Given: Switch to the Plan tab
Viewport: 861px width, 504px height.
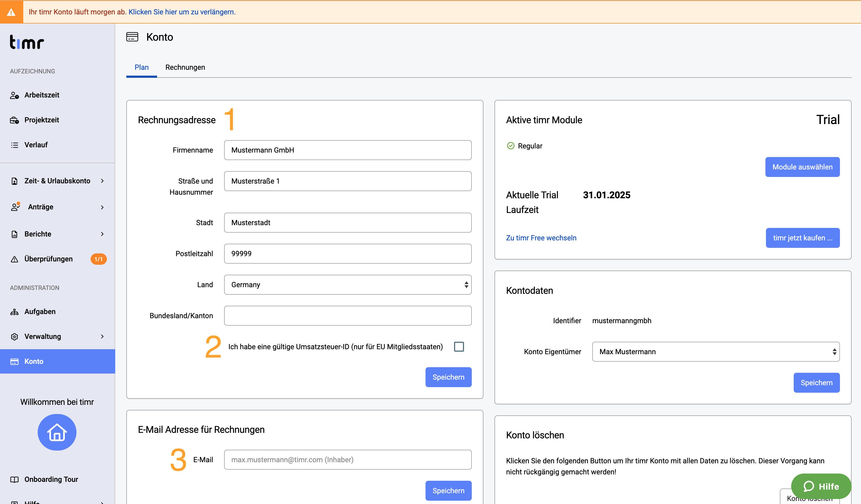Looking at the screenshot, I should point(142,67).
